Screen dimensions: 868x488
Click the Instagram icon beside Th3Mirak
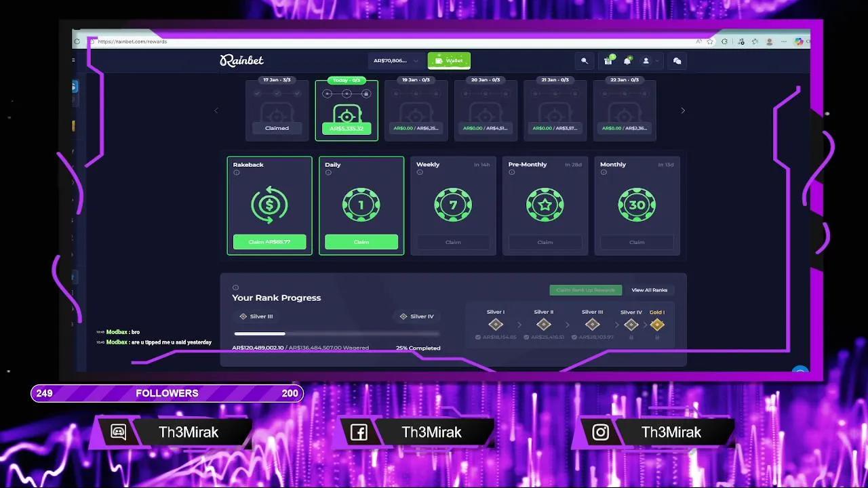pyautogui.click(x=601, y=432)
